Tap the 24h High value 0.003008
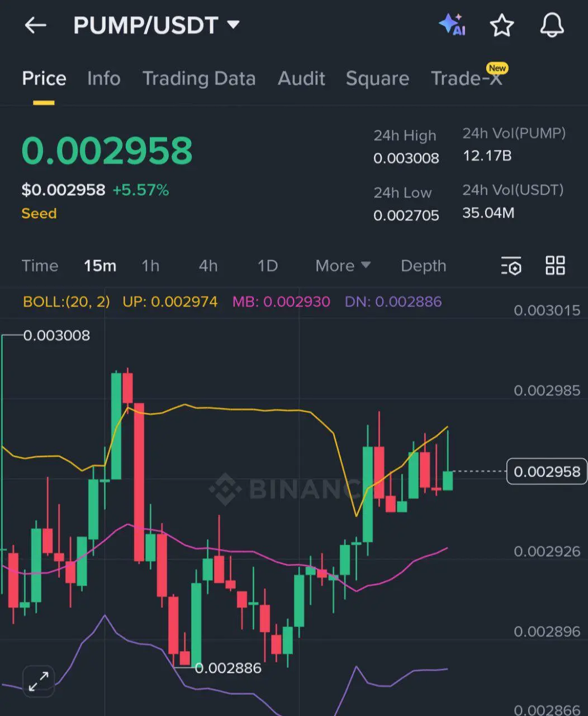Viewport: 588px width, 716px height. pyautogui.click(x=406, y=158)
